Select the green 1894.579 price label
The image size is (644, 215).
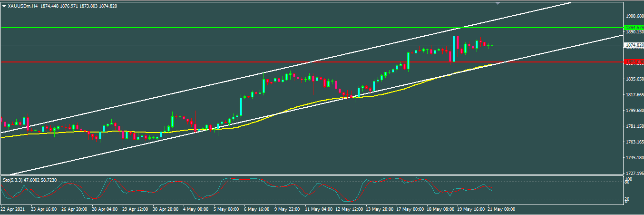coord(633,28)
